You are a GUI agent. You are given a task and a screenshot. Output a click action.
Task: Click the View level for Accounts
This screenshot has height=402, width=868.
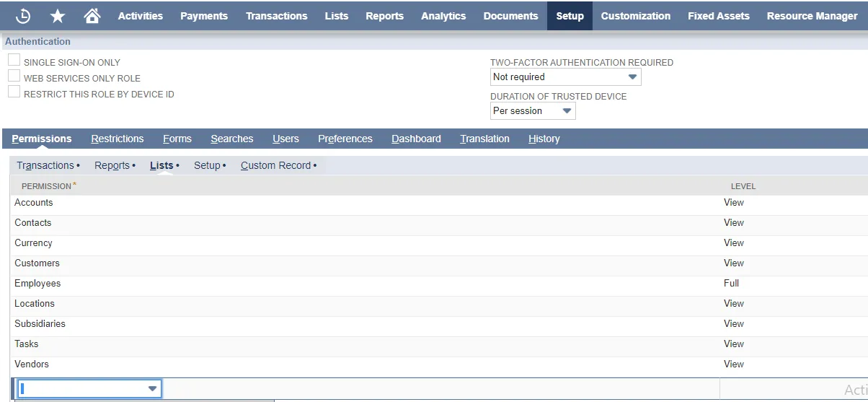pos(734,203)
